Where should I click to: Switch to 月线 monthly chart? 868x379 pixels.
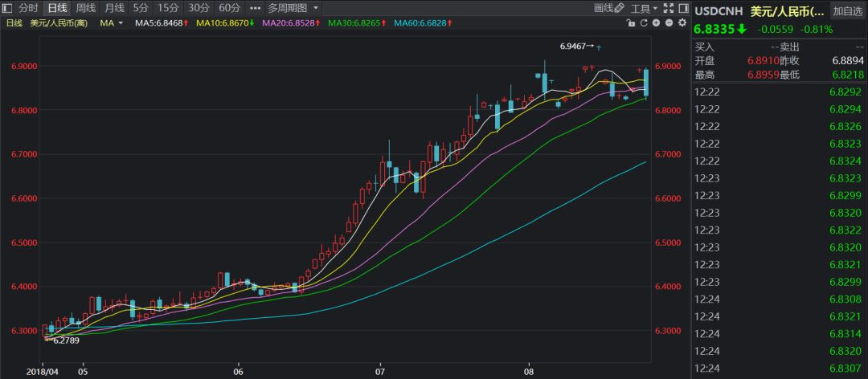pyautogui.click(x=115, y=8)
